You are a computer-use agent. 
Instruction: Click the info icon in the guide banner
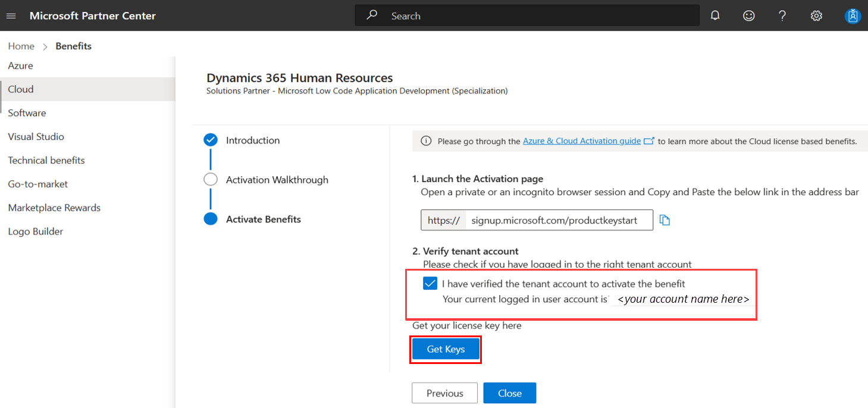[426, 141]
